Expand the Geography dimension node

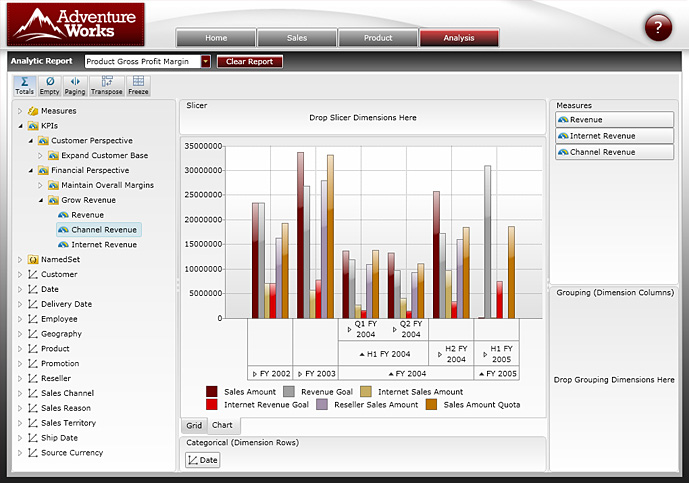(x=20, y=334)
